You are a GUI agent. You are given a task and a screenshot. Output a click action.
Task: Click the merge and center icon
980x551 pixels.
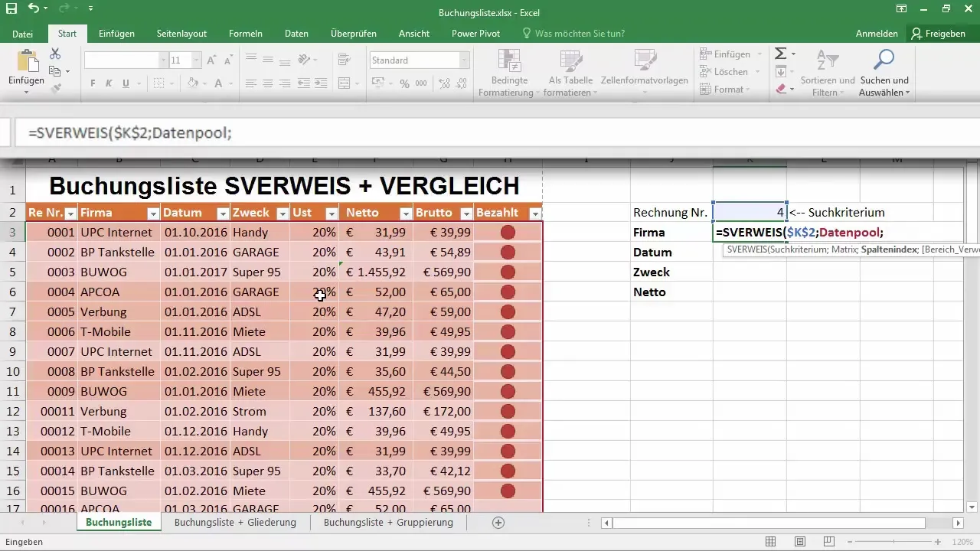point(344,83)
